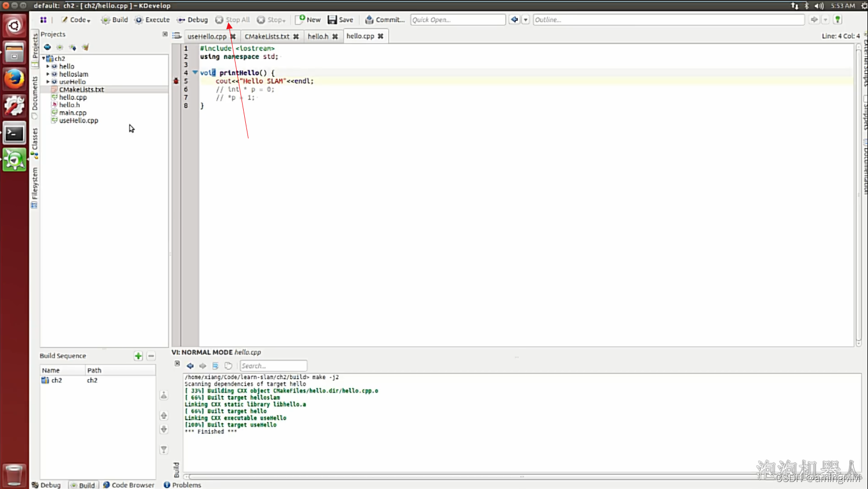Open the document list icon left of tabs

point(177,36)
